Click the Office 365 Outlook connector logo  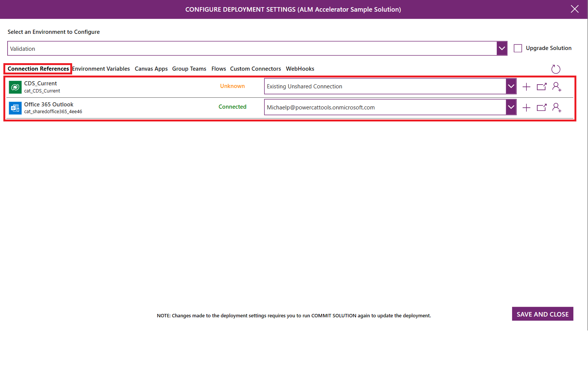pos(15,108)
